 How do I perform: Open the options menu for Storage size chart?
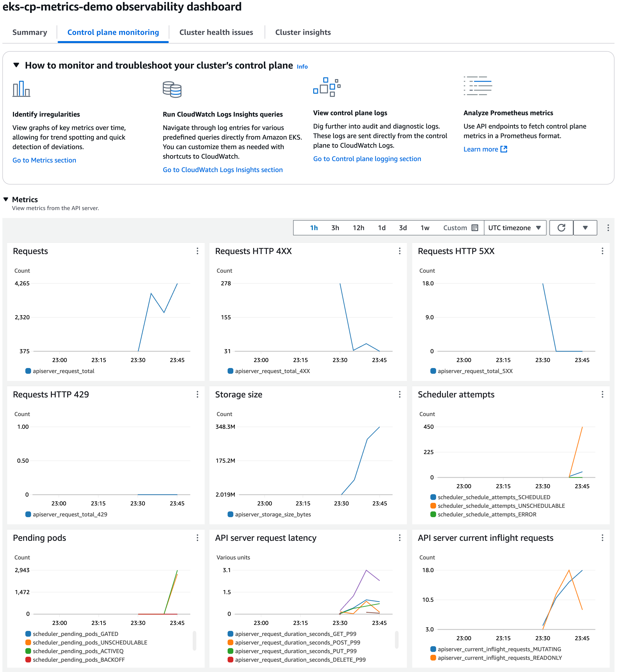click(x=400, y=395)
